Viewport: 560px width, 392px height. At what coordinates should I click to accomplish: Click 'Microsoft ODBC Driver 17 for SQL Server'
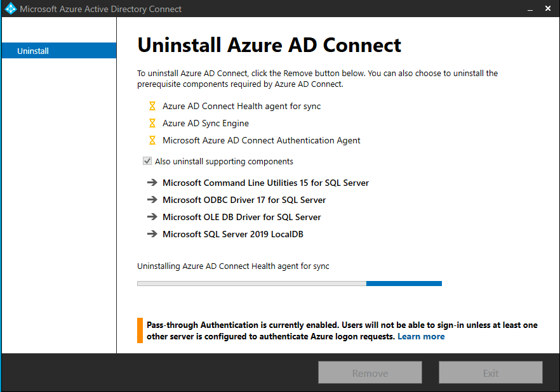(244, 200)
